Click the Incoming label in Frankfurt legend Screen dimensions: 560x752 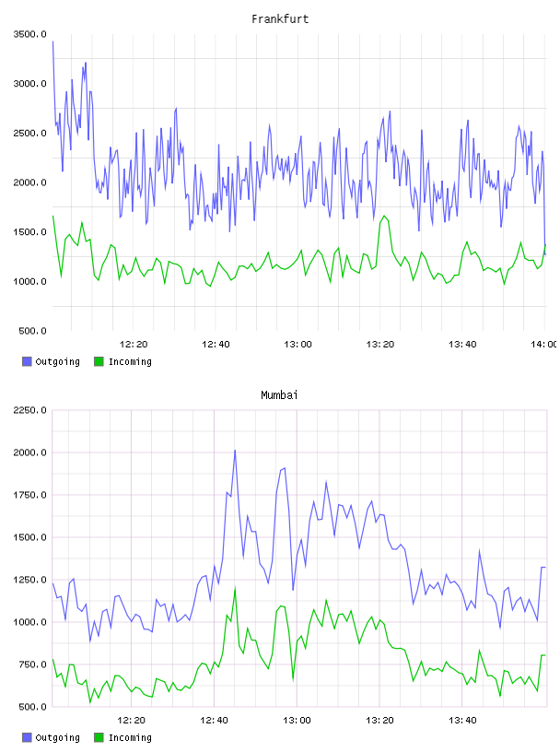(x=130, y=362)
